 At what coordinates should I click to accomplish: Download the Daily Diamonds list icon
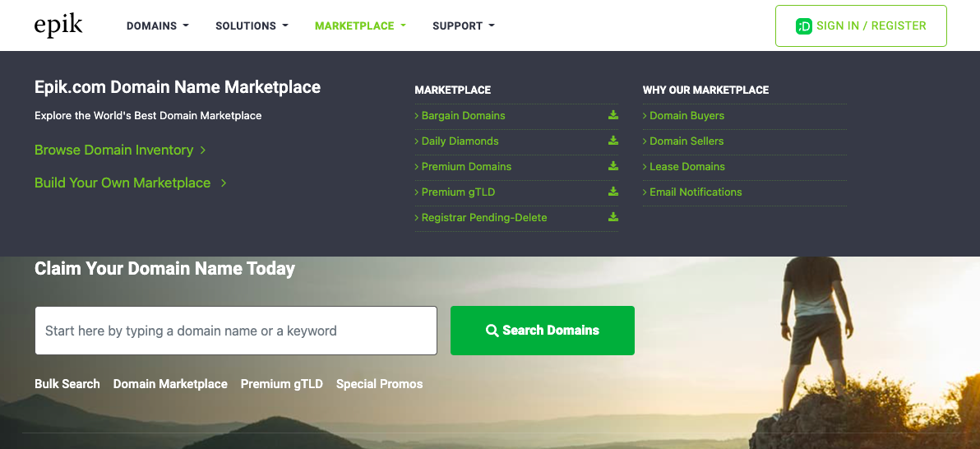(613, 141)
